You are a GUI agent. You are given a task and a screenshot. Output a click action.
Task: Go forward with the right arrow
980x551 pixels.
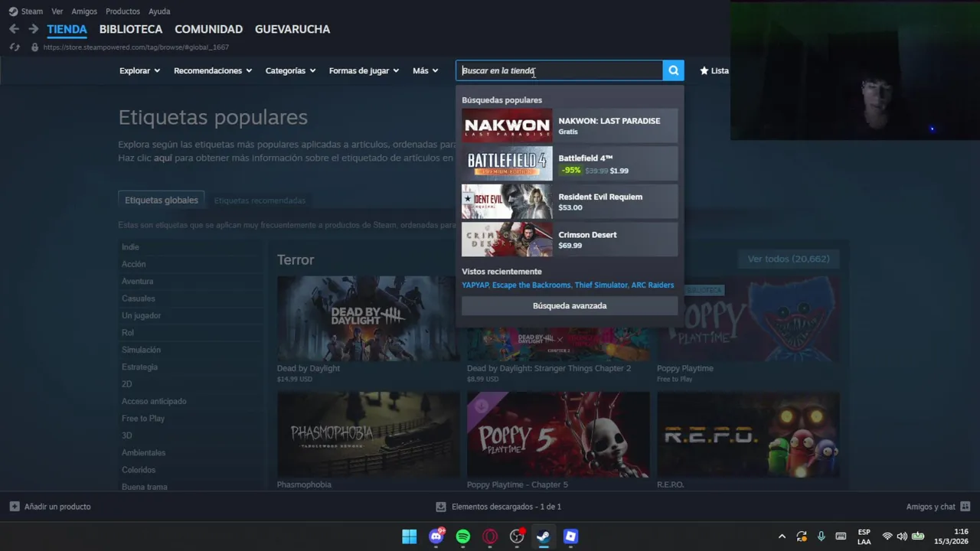tap(33, 29)
